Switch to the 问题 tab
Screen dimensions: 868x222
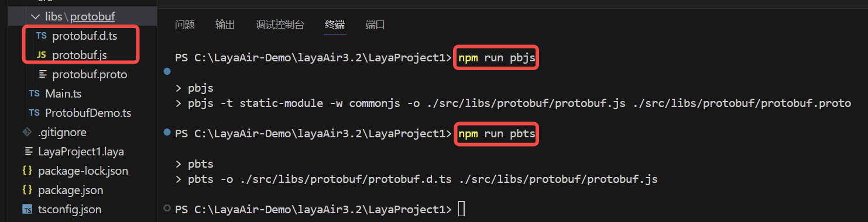185,25
